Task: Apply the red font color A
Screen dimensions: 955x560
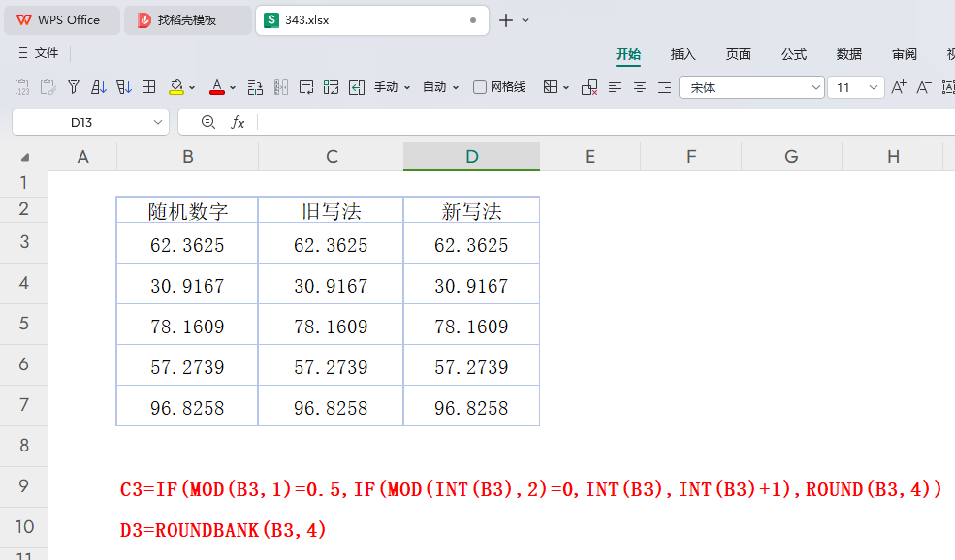Action: point(217,87)
